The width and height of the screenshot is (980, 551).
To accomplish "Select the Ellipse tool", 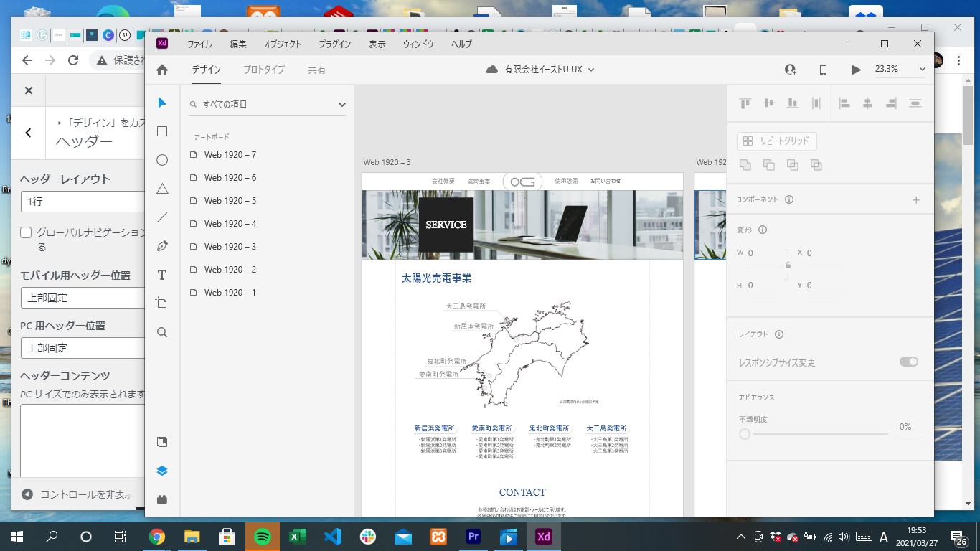I will click(x=162, y=160).
